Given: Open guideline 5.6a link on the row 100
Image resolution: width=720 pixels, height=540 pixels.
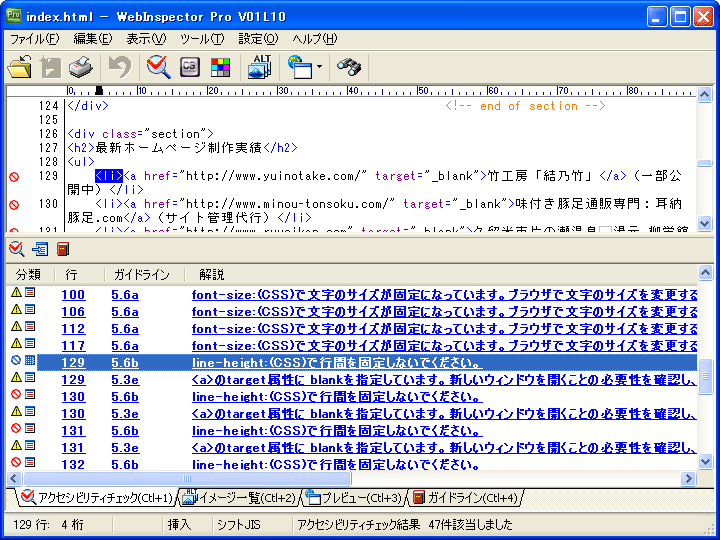Looking at the screenshot, I should click(125, 295).
